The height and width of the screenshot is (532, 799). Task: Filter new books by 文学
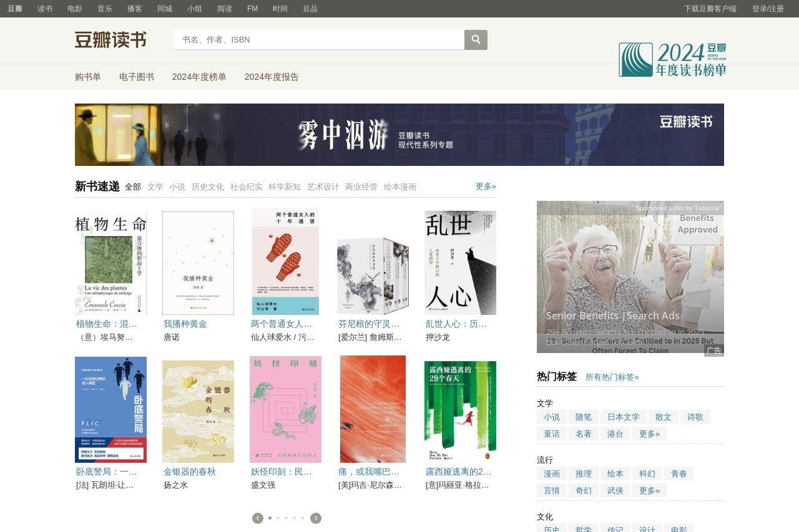pyautogui.click(x=155, y=186)
